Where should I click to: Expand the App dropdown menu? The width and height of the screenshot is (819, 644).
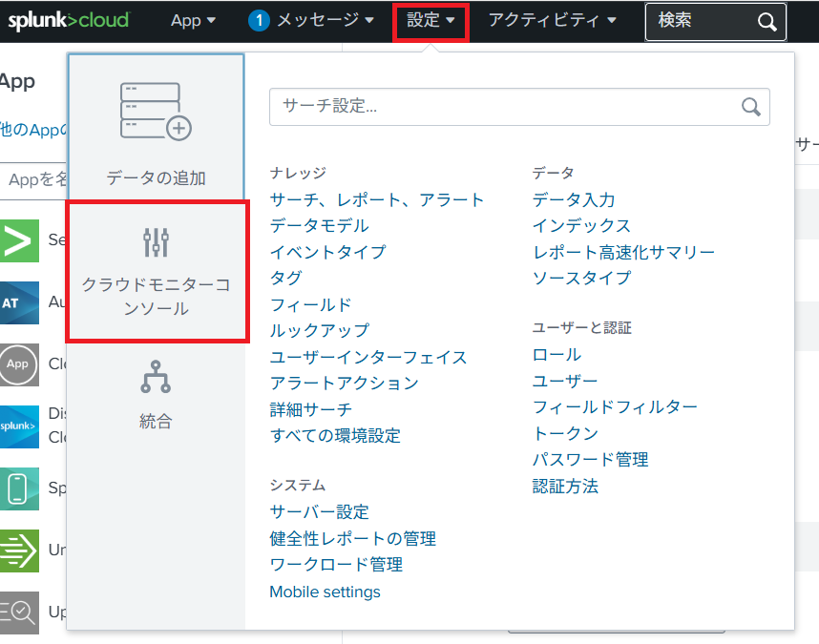click(193, 20)
